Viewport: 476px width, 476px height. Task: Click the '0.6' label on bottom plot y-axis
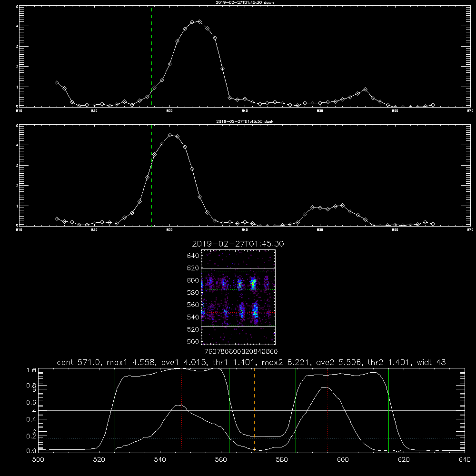(x=31, y=402)
